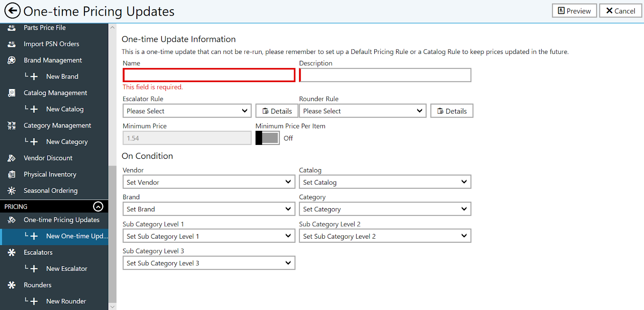The width and height of the screenshot is (644, 310).
Task: Click the plus icon beside New Escalator
Action: tap(34, 269)
